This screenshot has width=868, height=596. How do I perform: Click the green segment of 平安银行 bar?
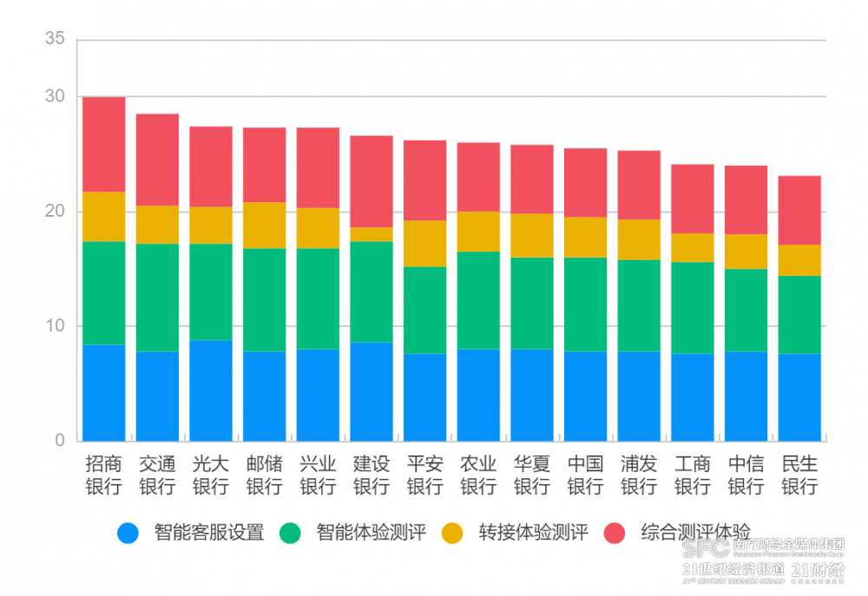(425, 311)
